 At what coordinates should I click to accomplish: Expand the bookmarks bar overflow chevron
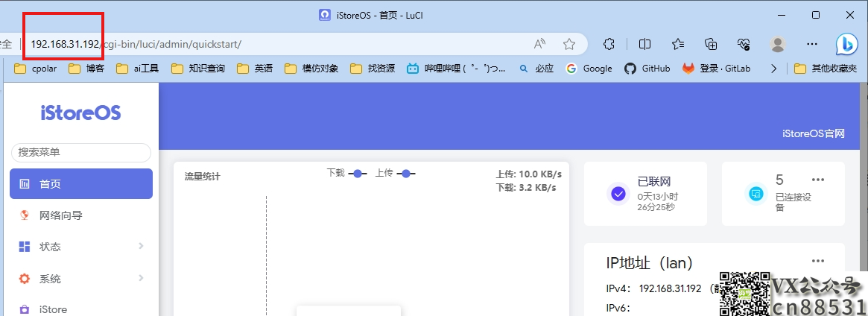[x=774, y=69]
